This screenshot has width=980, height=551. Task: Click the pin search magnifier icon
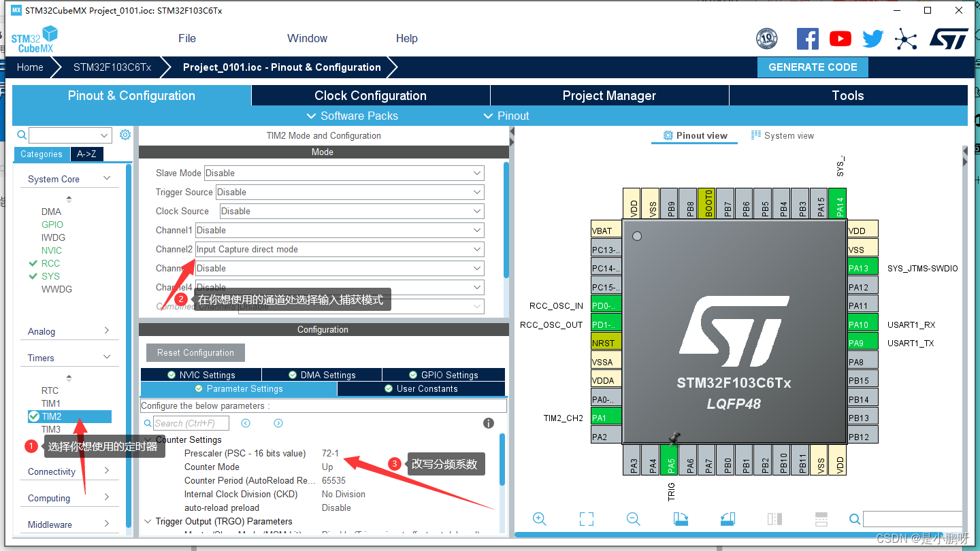coord(855,520)
